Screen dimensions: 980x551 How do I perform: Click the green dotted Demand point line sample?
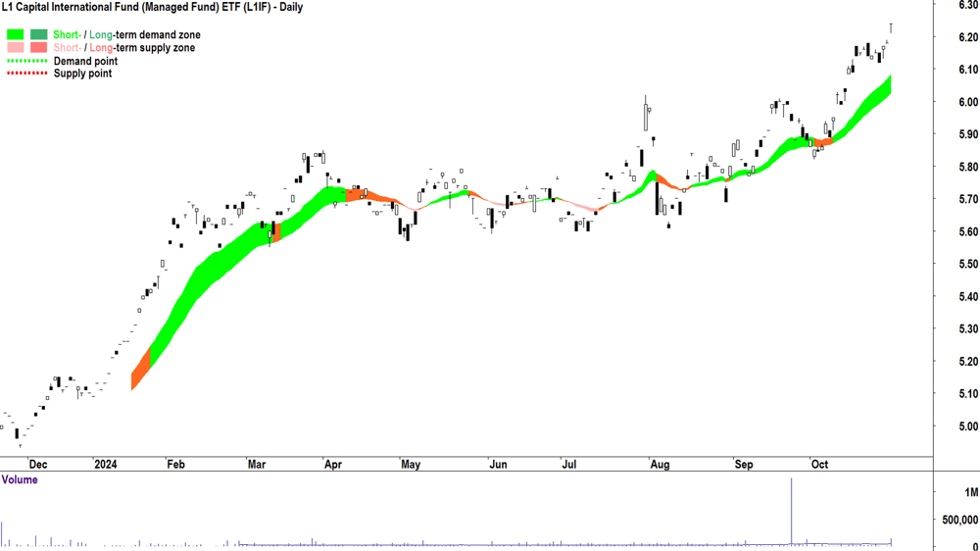(x=26, y=61)
